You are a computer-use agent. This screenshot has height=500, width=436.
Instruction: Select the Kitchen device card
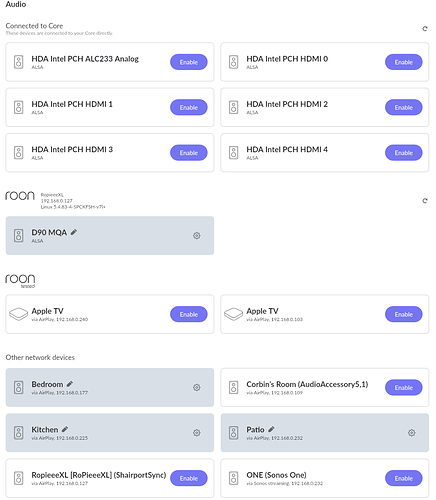[x=110, y=433]
